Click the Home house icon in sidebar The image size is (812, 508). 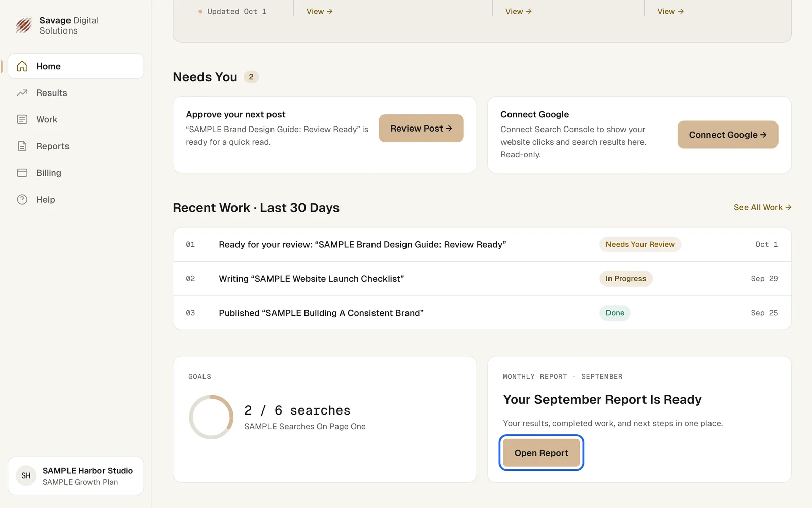(22, 66)
